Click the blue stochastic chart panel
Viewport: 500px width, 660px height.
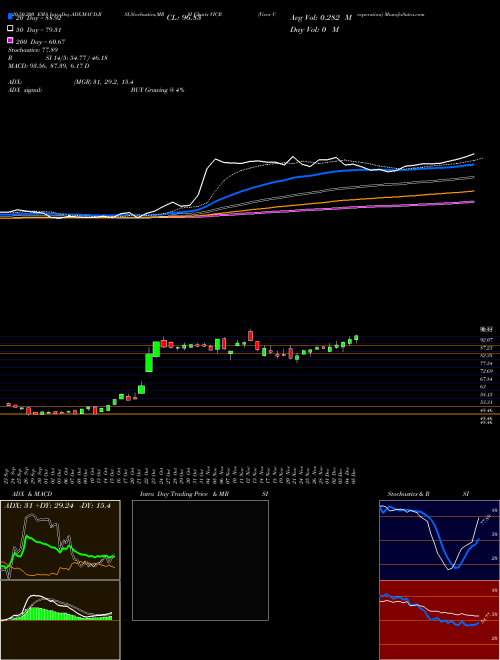click(439, 540)
